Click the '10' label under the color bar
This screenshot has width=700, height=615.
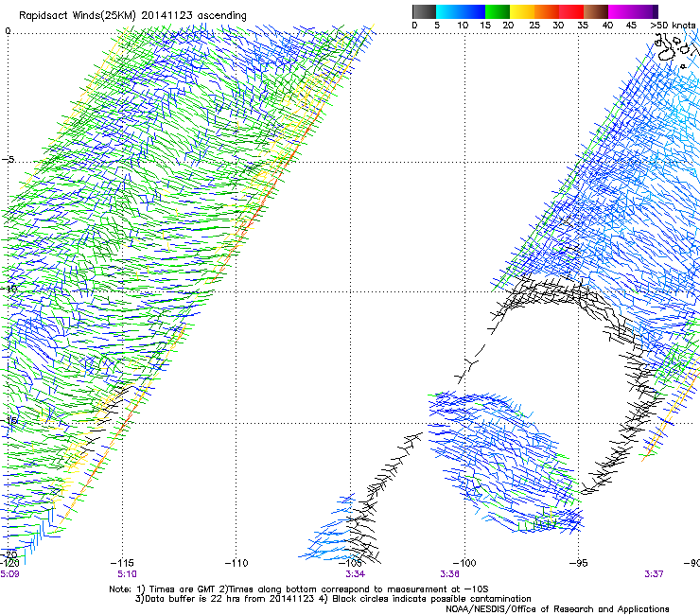tap(463, 25)
